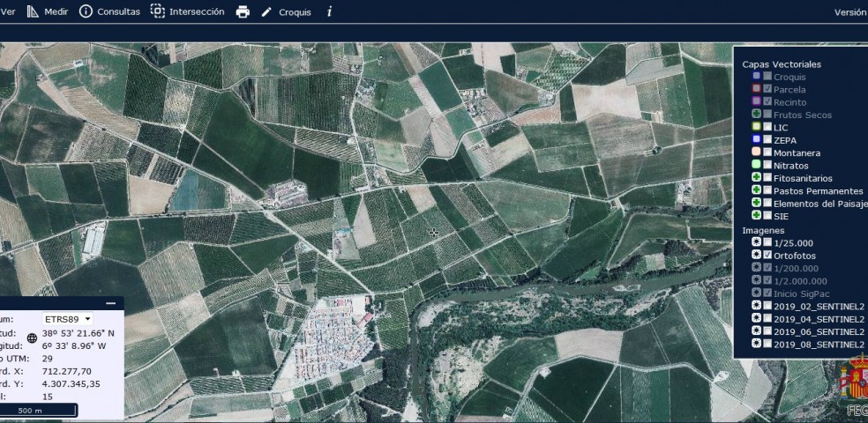
Task: Click the ZEPA blue color swatch
Action: coord(756,140)
